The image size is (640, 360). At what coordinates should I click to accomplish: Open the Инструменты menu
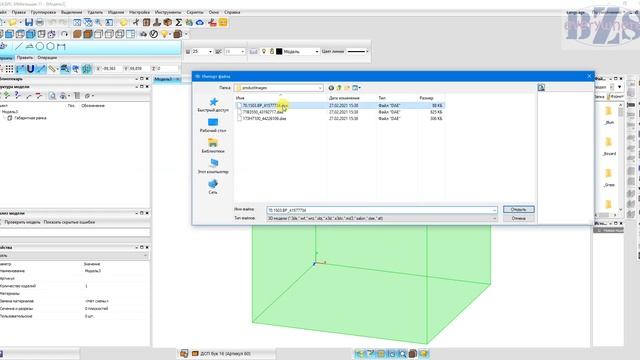[x=168, y=12]
